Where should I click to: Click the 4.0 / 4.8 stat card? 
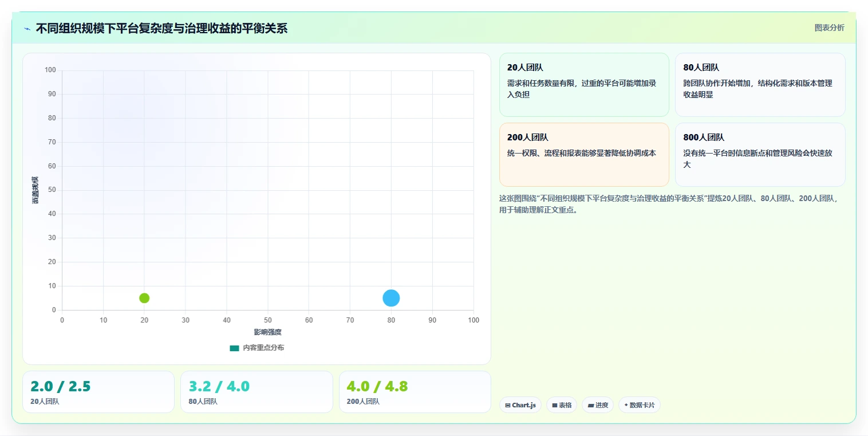[x=415, y=392]
